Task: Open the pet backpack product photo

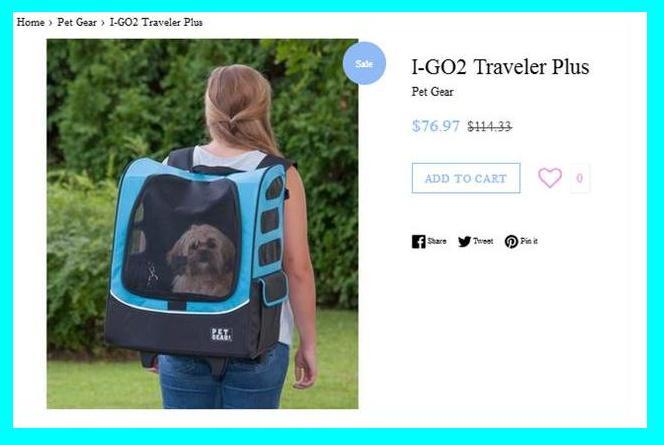Action: 202,224
